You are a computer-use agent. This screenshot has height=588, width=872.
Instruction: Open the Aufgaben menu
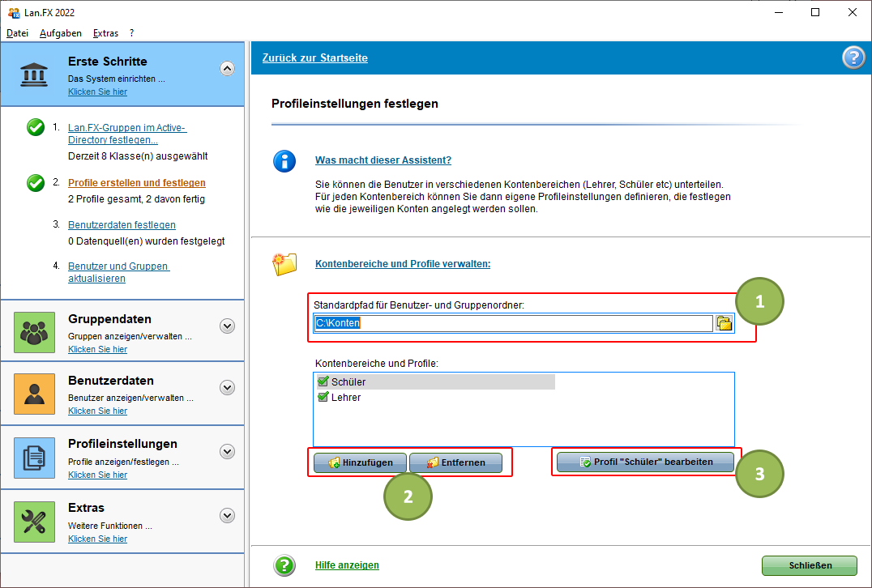tap(60, 33)
